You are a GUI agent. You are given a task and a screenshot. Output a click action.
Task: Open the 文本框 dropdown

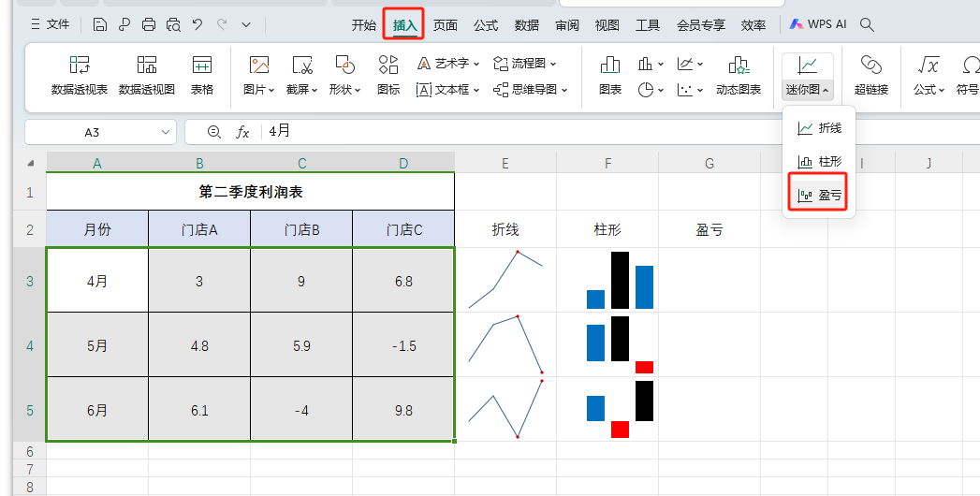(x=448, y=90)
